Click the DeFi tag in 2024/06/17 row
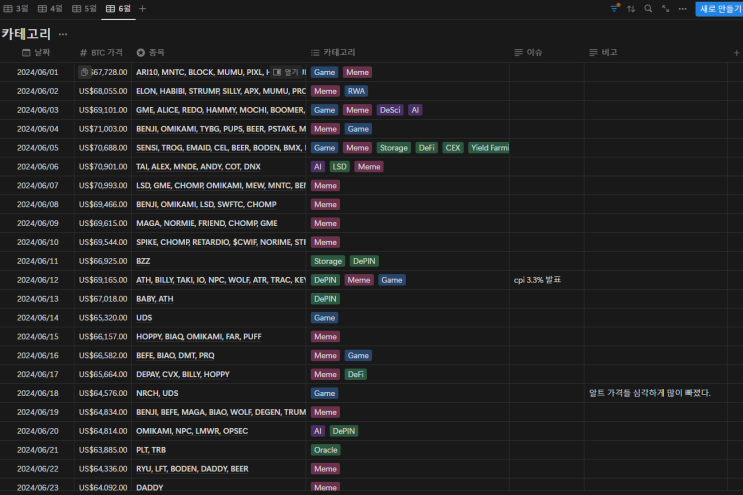 point(355,374)
